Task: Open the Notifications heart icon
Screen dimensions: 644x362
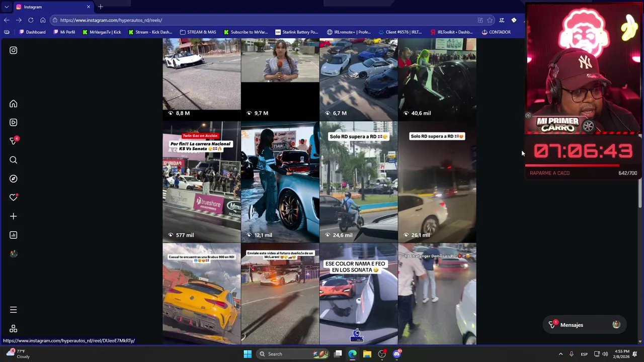Action: pyautogui.click(x=14, y=197)
